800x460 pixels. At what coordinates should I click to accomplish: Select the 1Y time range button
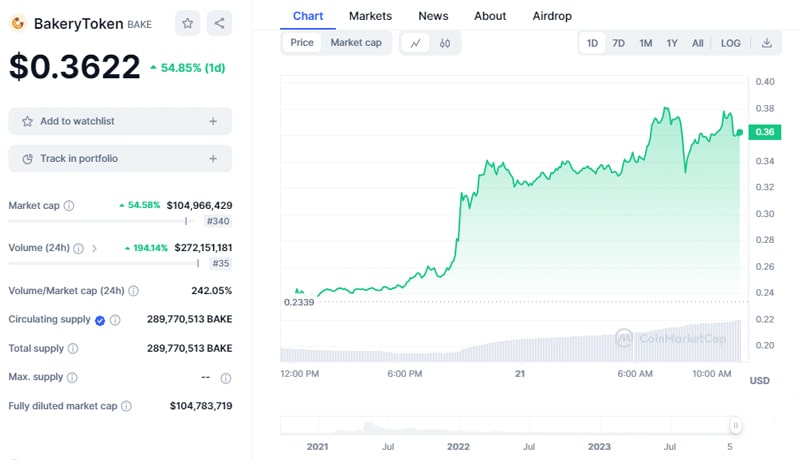point(672,43)
